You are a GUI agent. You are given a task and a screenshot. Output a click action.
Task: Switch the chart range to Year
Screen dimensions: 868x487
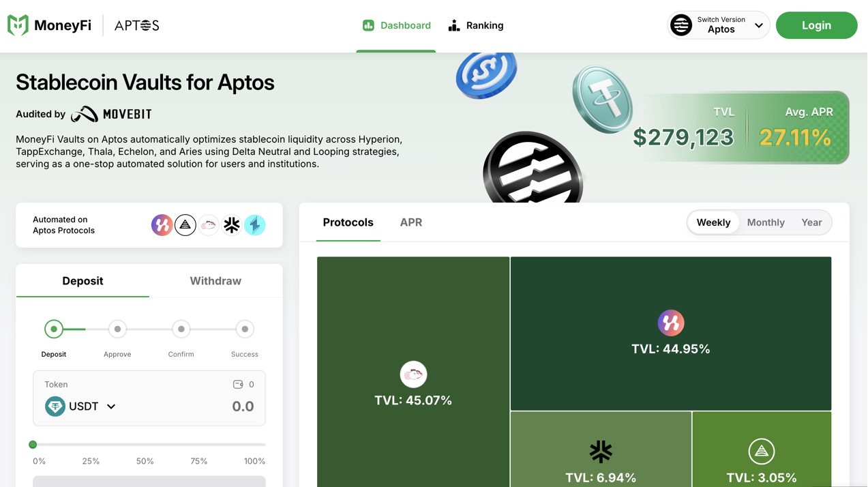811,222
